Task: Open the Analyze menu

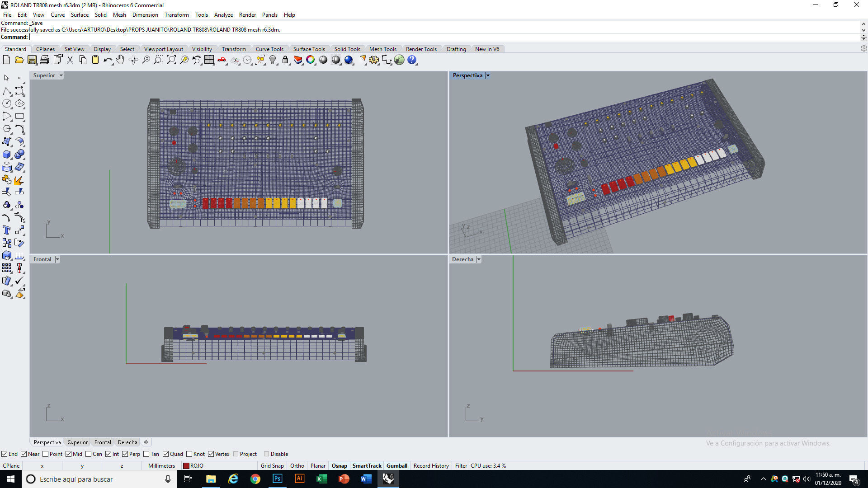Action: coord(223,15)
